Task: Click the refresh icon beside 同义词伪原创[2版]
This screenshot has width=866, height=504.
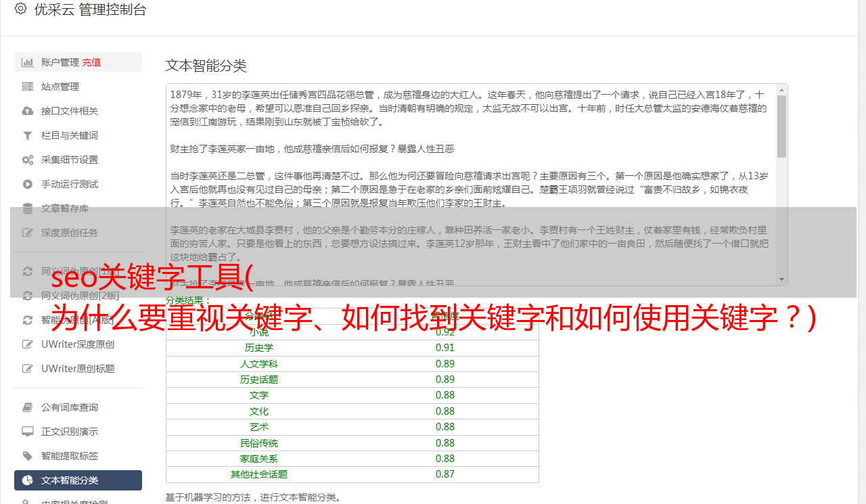Action: [26, 295]
